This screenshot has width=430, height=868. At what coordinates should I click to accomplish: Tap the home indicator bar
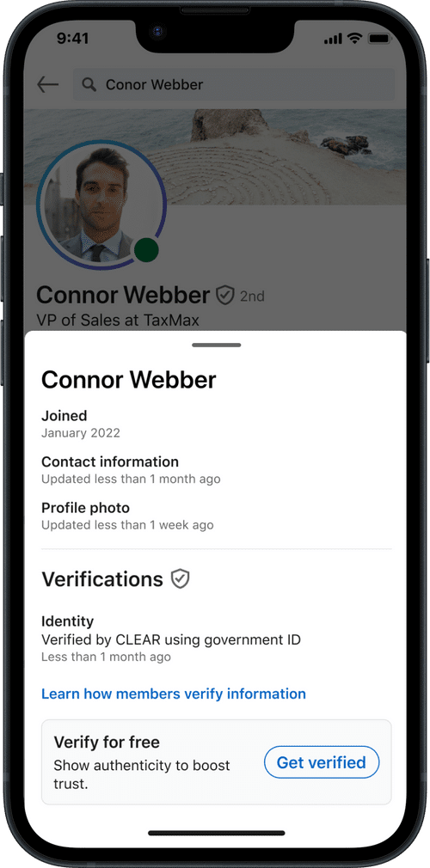tap(216, 833)
